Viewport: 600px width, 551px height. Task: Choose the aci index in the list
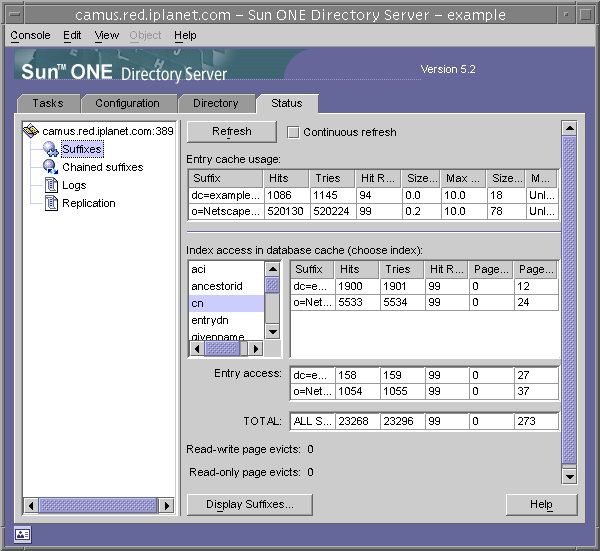click(x=226, y=269)
